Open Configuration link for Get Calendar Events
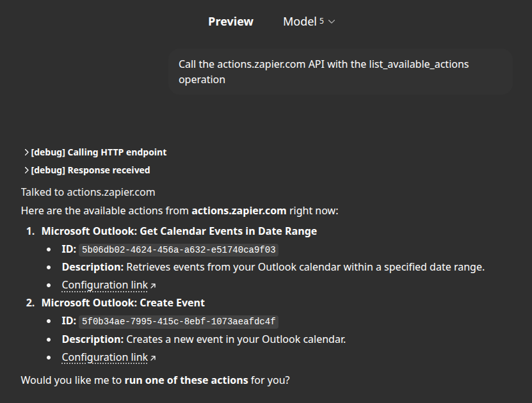Viewport: 532px width, 403px height. pos(104,285)
